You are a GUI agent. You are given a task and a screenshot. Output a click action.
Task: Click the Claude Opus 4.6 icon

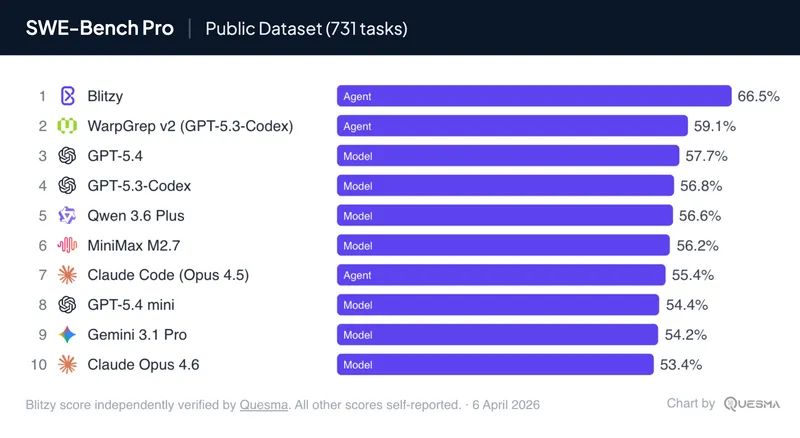[x=68, y=365]
